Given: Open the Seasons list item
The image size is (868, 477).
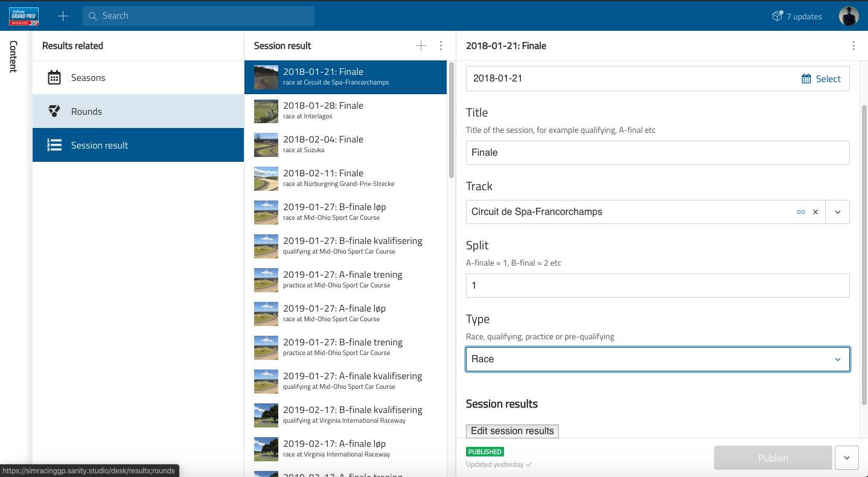Looking at the screenshot, I should click(138, 77).
